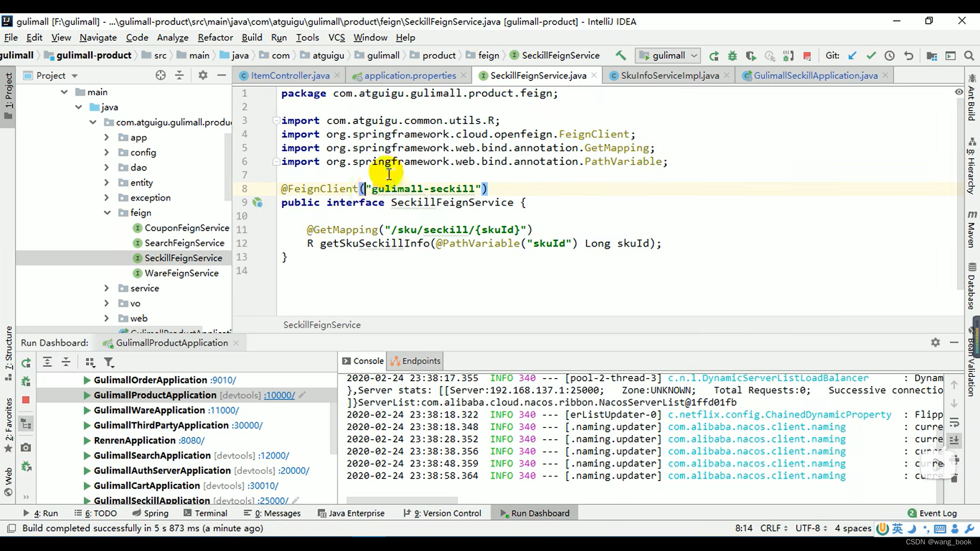
Task: Click the Debug bug icon in toolbar
Action: pyautogui.click(x=732, y=56)
